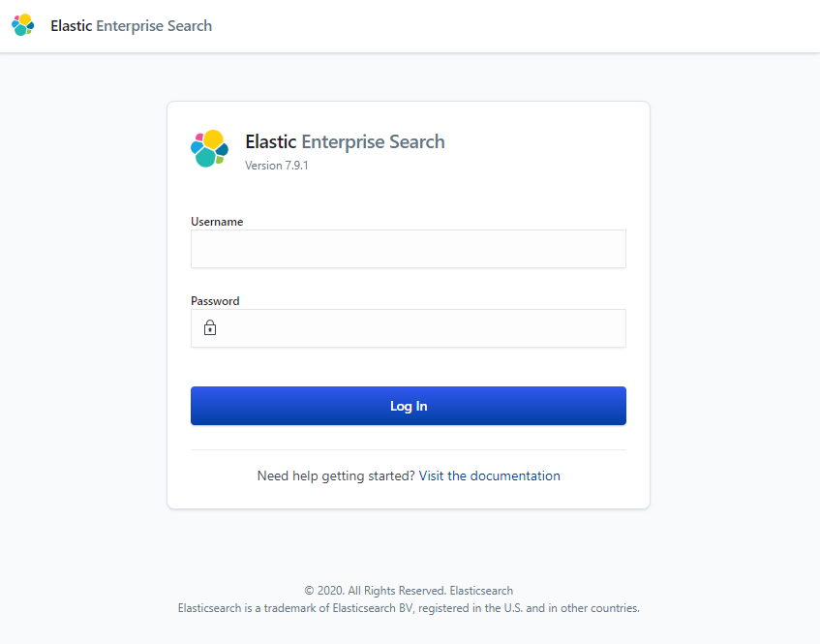This screenshot has height=644, width=820.
Task: Click the Elastic logo in top header
Action: [23, 25]
